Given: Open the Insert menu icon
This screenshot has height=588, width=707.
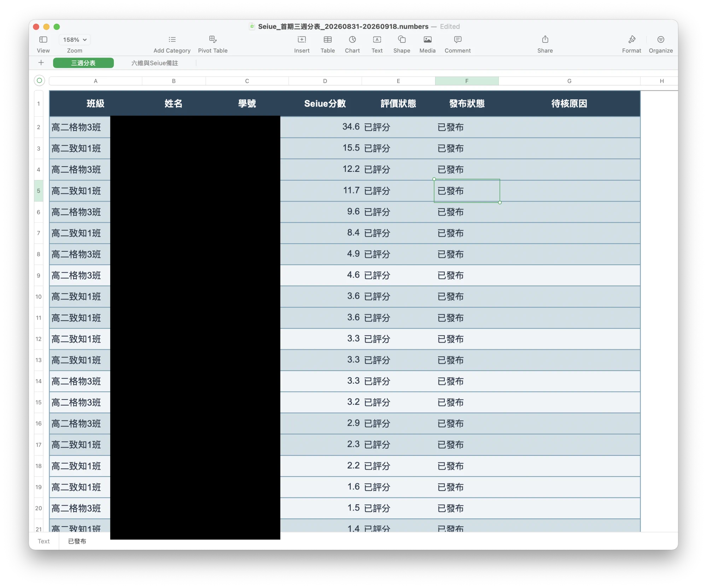Looking at the screenshot, I should (x=302, y=39).
